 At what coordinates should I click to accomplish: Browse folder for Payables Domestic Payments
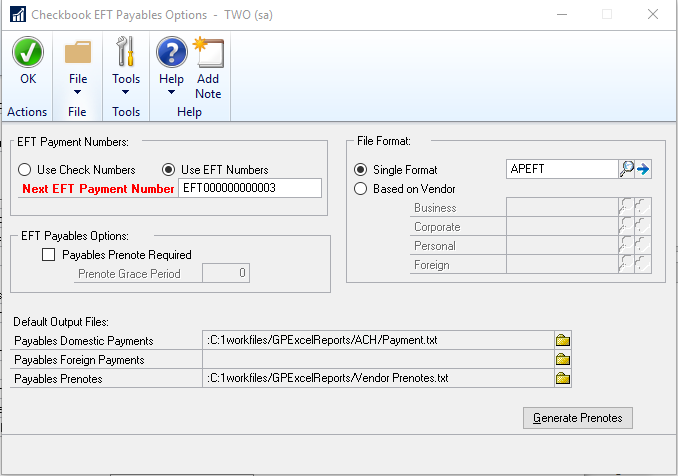coord(563,340)
